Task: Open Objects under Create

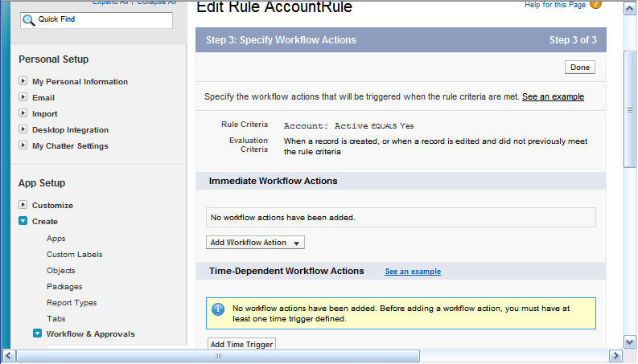Action: (x=60, y=271)
